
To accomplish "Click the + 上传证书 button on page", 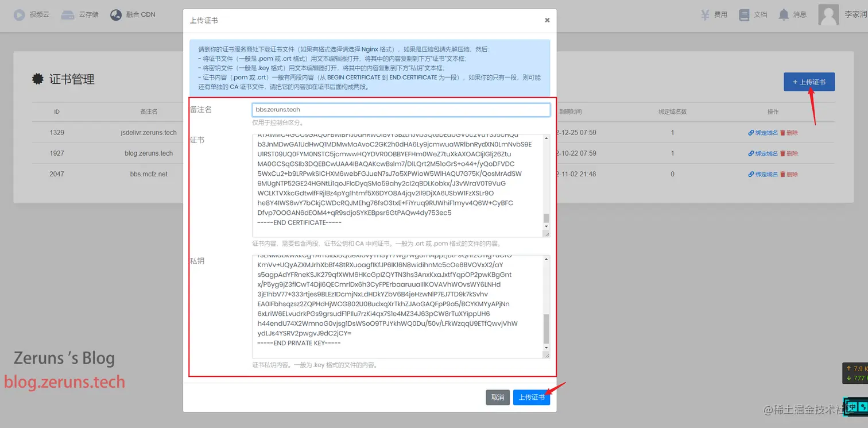I will pos(809,82).
